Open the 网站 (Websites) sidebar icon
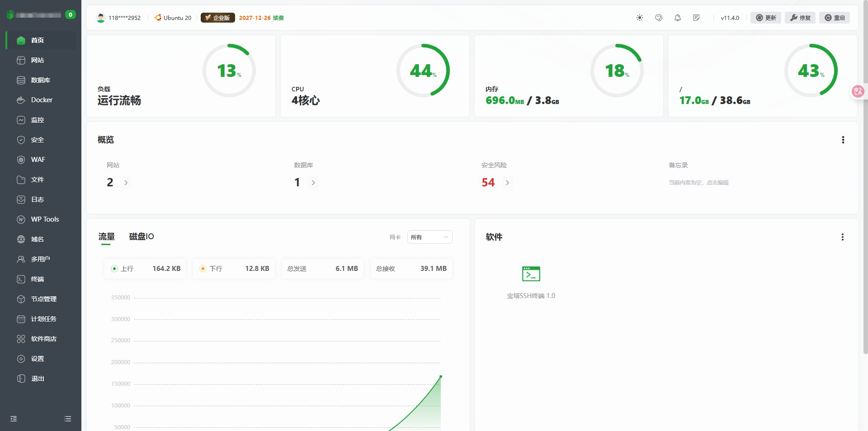Image resolution: width=868 pixels, height=431 pixels. 21,60
